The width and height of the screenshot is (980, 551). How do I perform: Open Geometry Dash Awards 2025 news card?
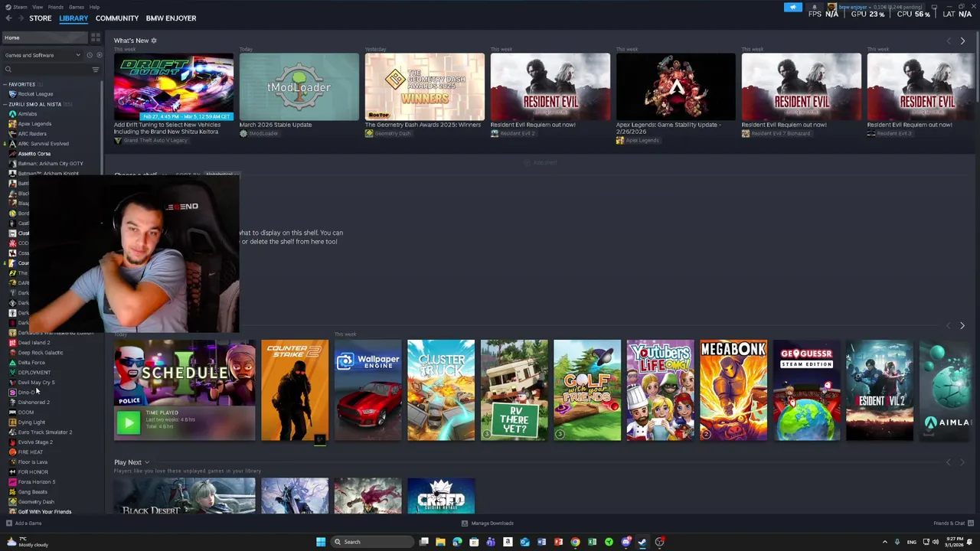tap(425, 86)
